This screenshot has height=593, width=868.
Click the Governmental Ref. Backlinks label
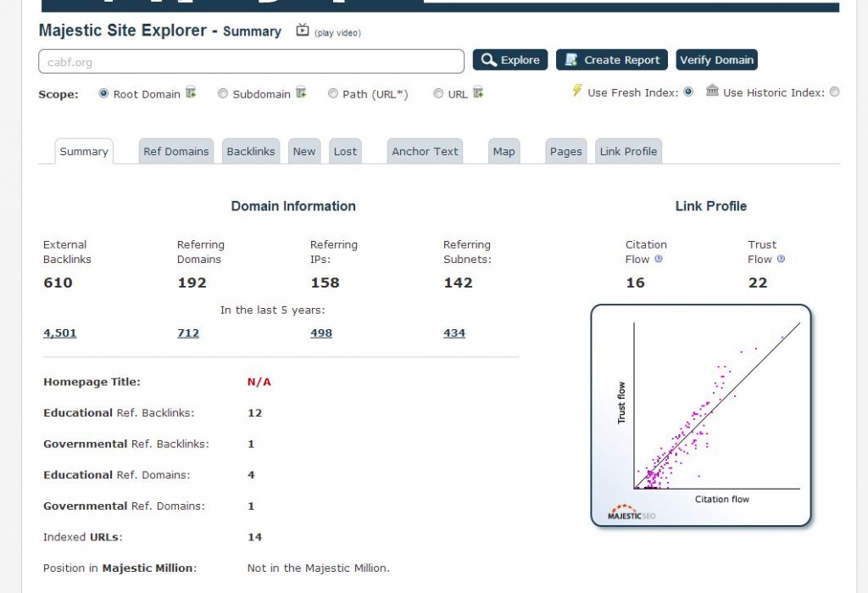pyautogui.click(x=126, y=444)
